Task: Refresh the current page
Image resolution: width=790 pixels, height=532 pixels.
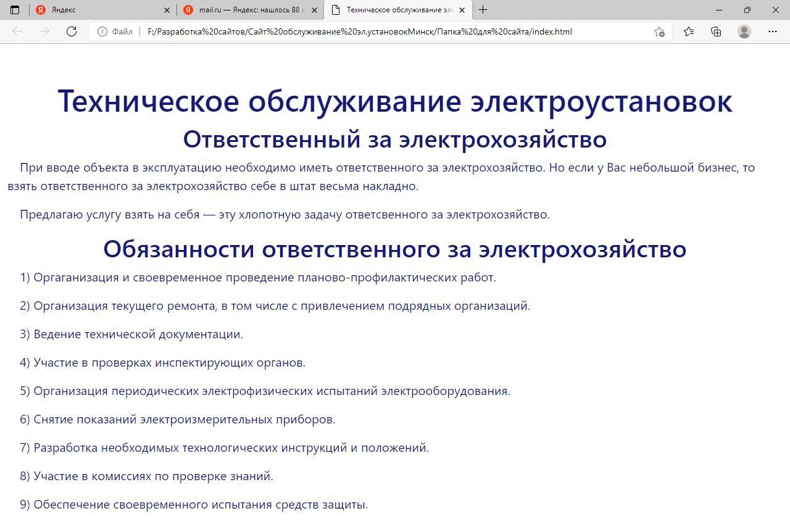Action: tap(72, 31)
